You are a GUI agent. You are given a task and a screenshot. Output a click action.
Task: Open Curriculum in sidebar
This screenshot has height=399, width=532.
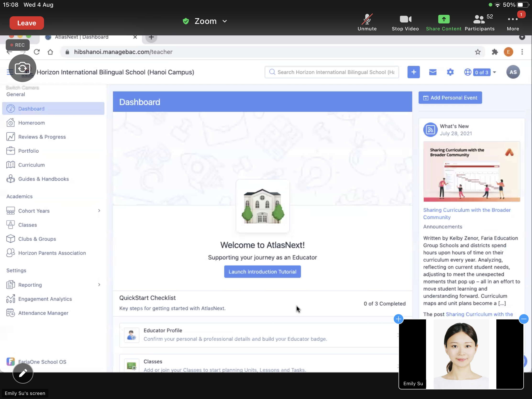point(53,165)
